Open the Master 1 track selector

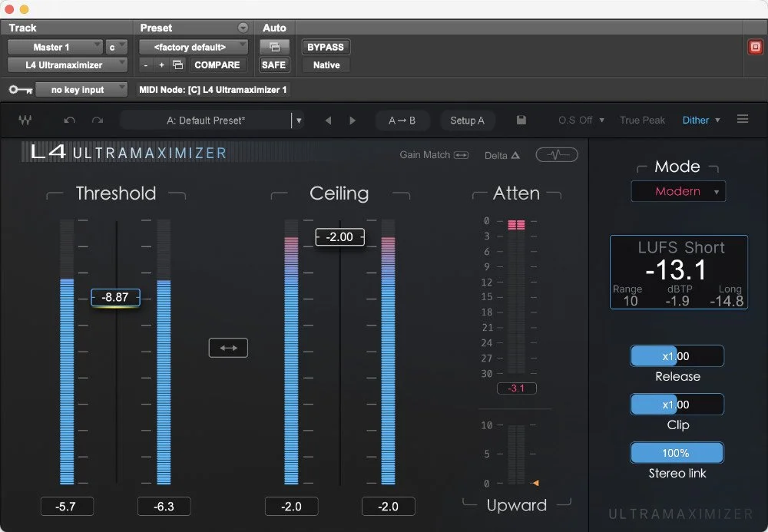55,47
